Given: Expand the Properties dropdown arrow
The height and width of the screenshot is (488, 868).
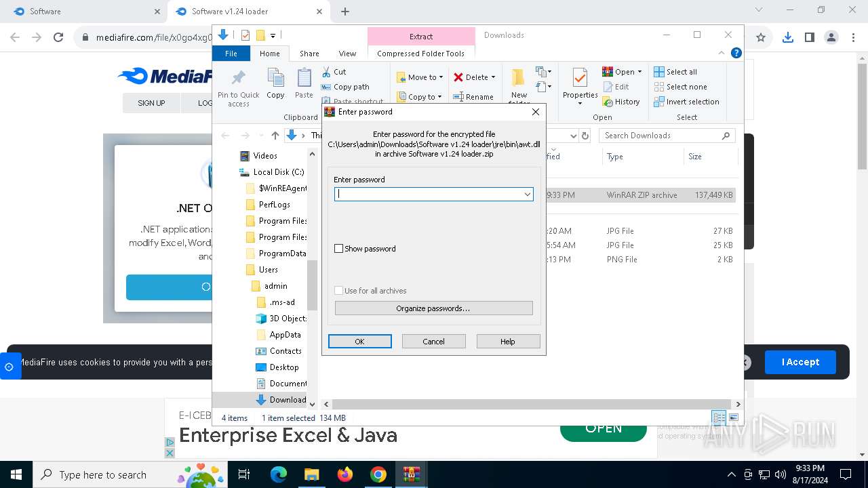Looking at the screenshot, I should click(x=580, y=104).
